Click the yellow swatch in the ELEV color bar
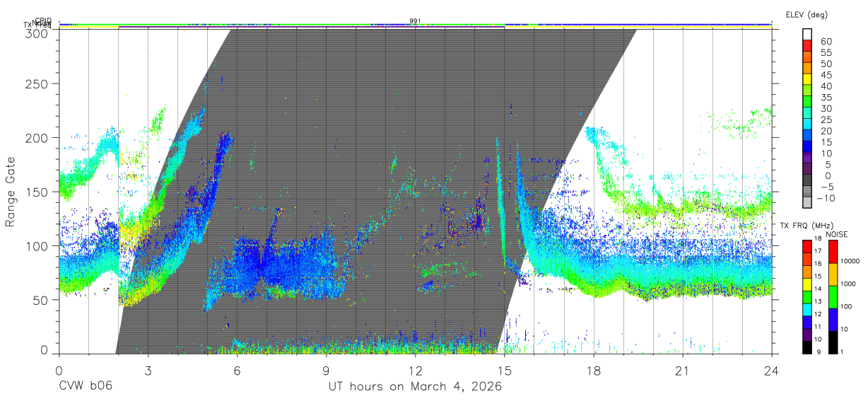The image size is (868, 401). click(807, 79)
